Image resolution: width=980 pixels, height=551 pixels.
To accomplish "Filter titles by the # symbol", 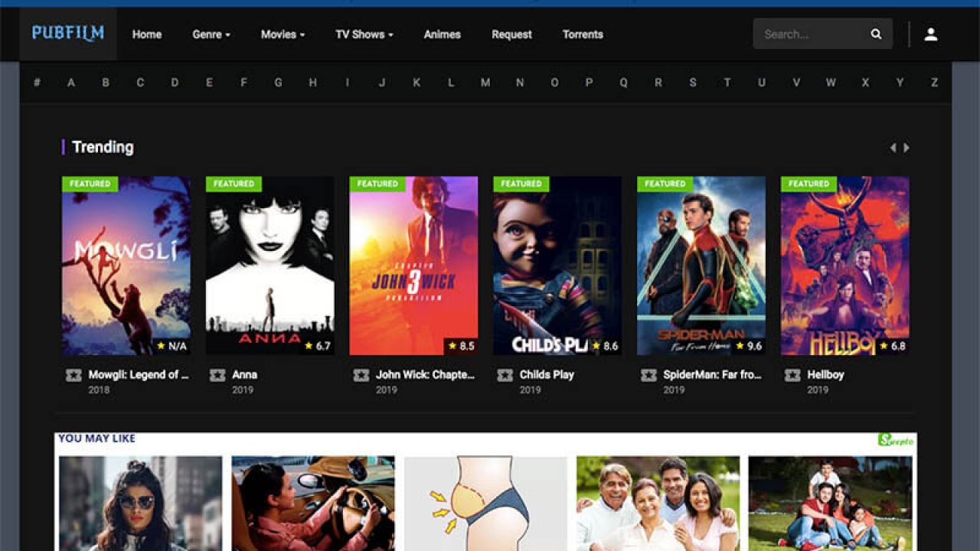I will tap(37, 83).
